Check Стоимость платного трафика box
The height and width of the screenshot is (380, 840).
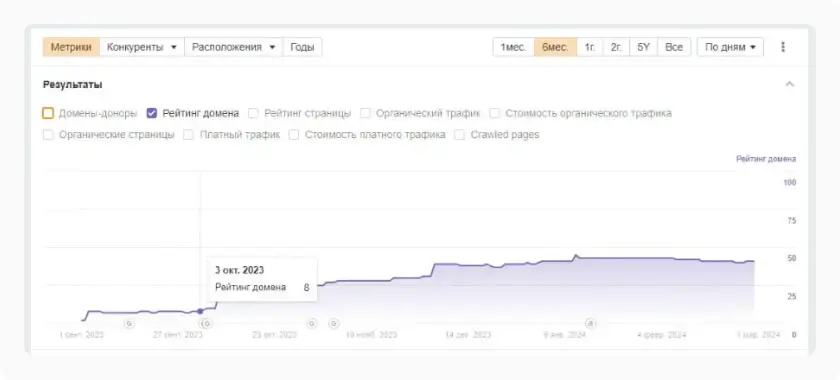click(x=294, y=135)
